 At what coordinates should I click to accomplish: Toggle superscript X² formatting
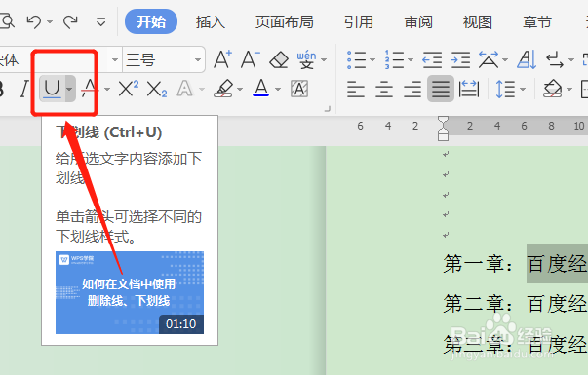point(129,89)
